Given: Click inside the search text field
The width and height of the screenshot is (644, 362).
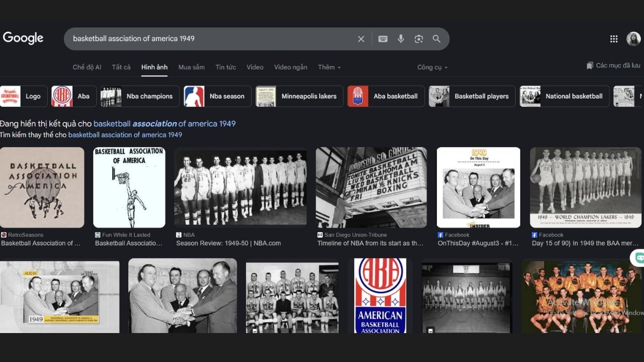Looking at the screenshot, I should (209, 39).
